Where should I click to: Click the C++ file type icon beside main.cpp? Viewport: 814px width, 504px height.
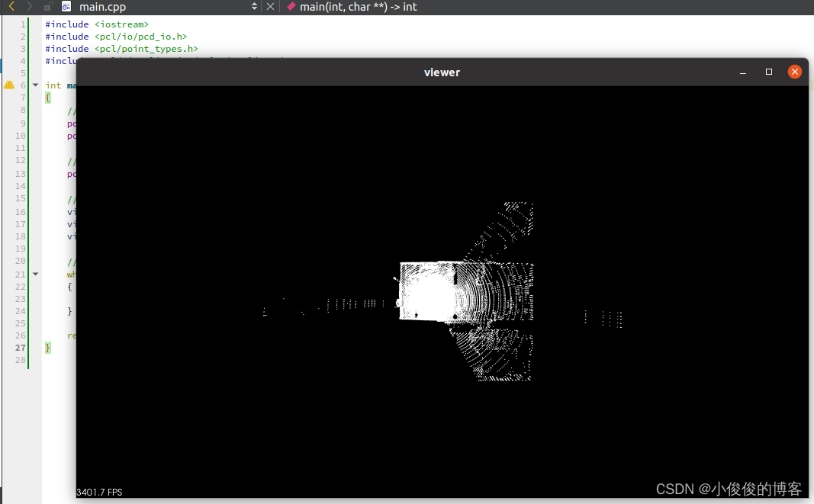(65, 6)
